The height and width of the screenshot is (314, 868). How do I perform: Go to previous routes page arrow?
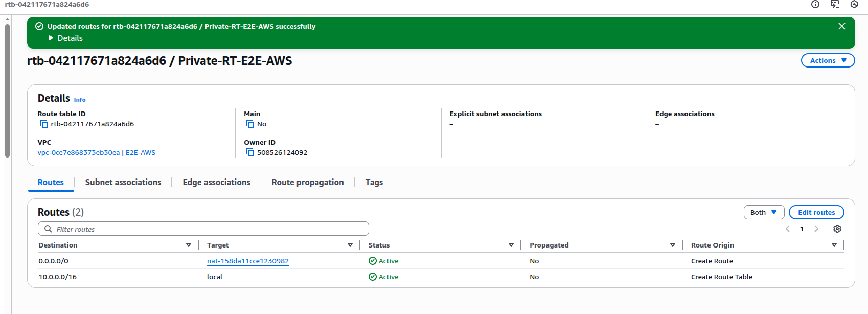click(x=788, y=229)
